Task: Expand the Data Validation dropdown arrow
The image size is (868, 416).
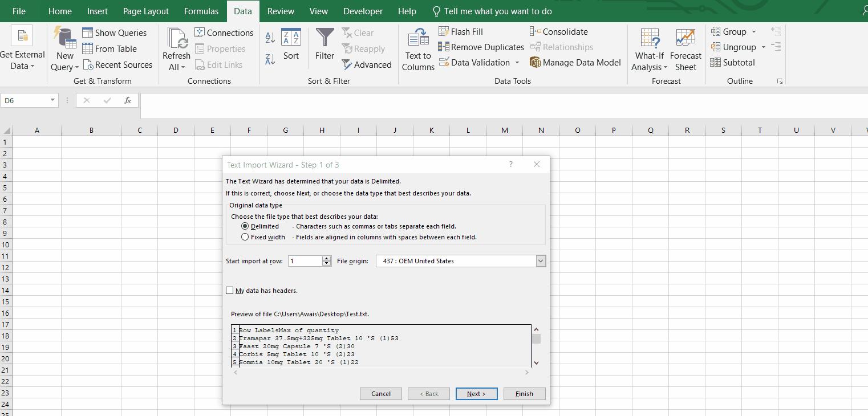Action: [517, 62]
